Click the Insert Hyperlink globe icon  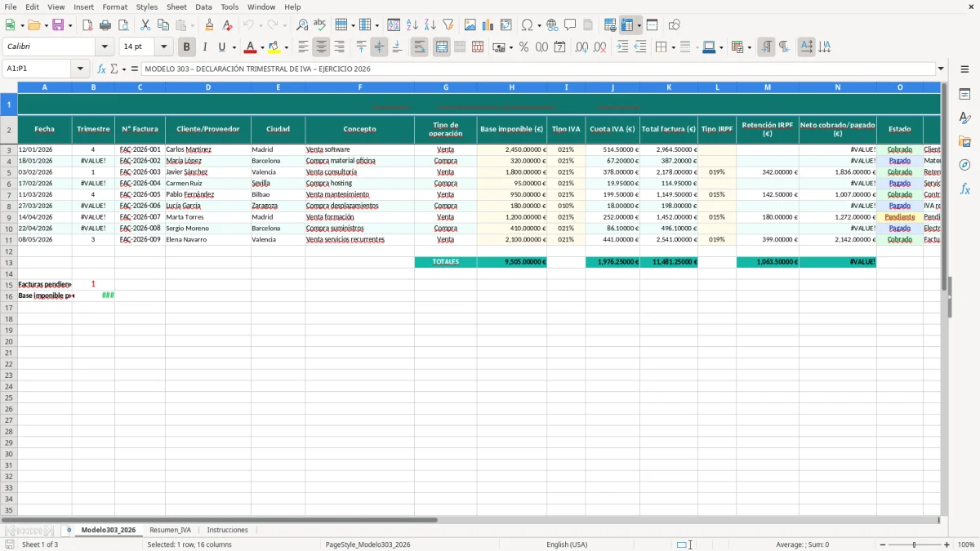coord(552,25)
